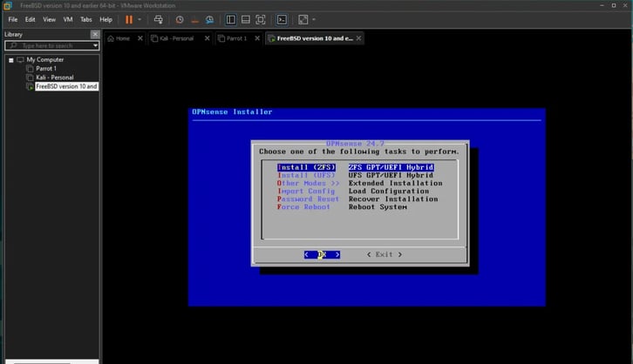Screen dimensions: 633x364
Task: Open the Tabs menu
Action: (86, 19)
